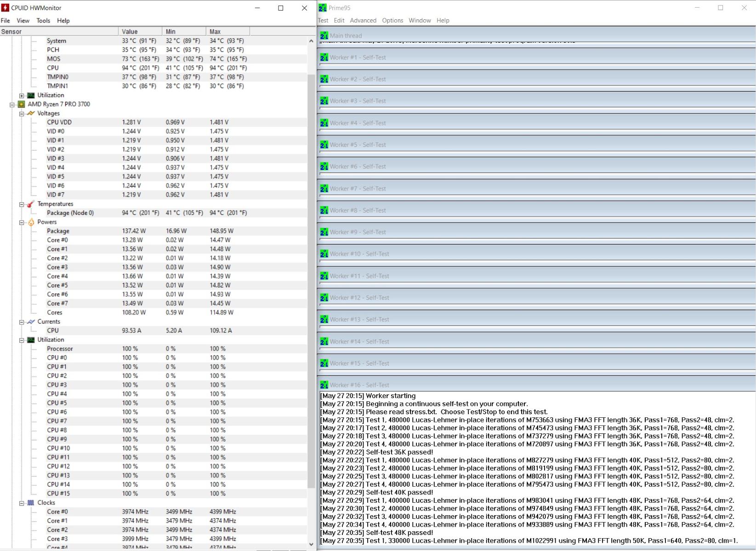
Task: Click the Worker #13 Self-Test window icon
Action: click(x=324, y=319)
